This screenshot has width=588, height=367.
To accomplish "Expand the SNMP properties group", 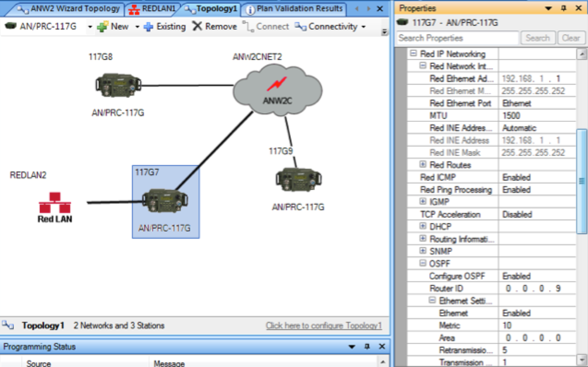I will 423,251.
